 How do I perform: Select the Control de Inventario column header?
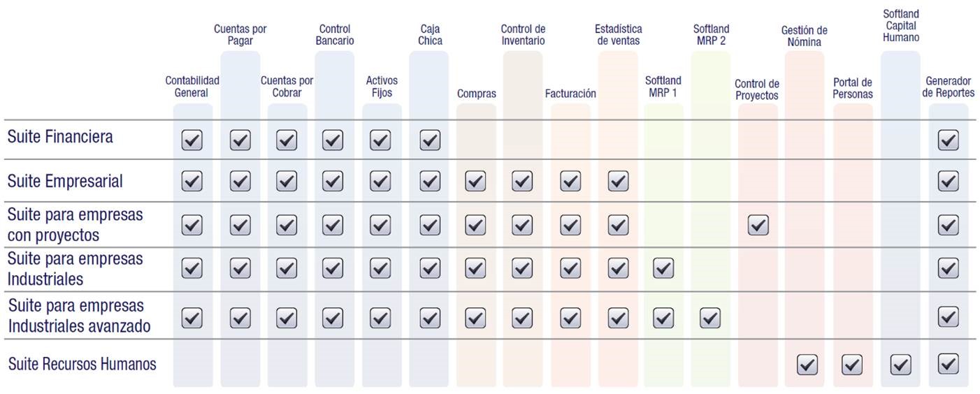[523, 35]
